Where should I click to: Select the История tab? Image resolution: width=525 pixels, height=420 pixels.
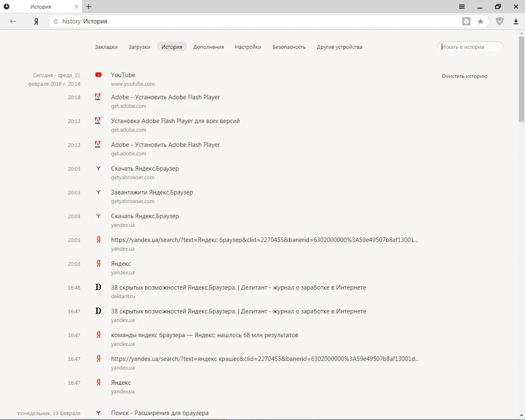point(171,47)
